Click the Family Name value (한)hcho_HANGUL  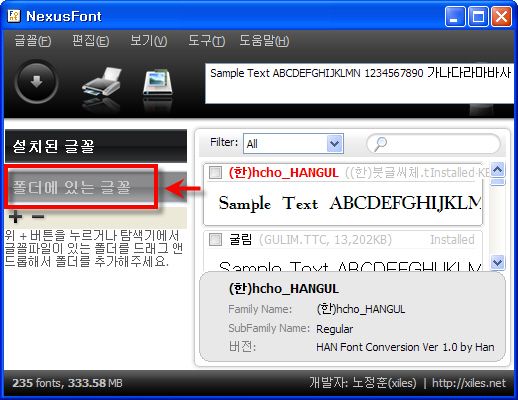[361, 309]
